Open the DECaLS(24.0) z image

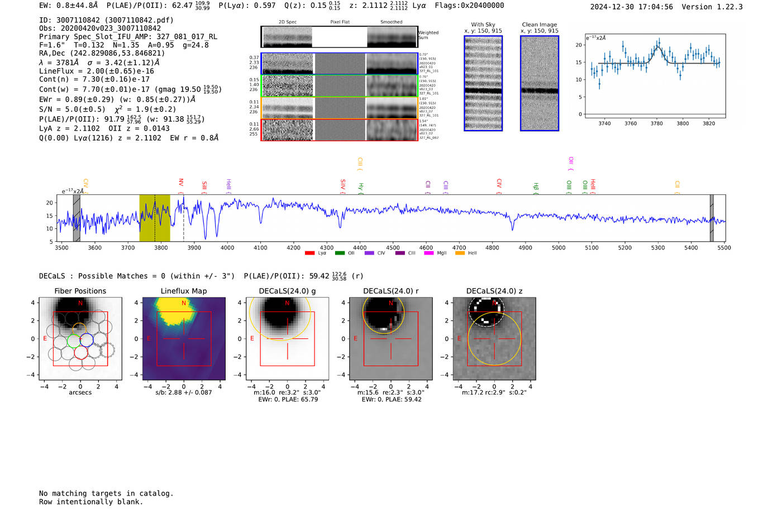coord(494,339)
